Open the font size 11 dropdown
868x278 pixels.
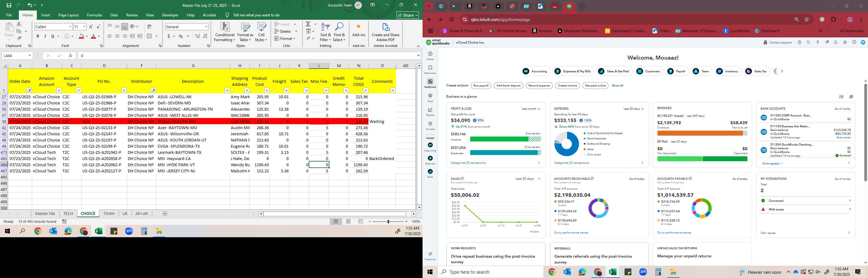click(x=84, y=27)
